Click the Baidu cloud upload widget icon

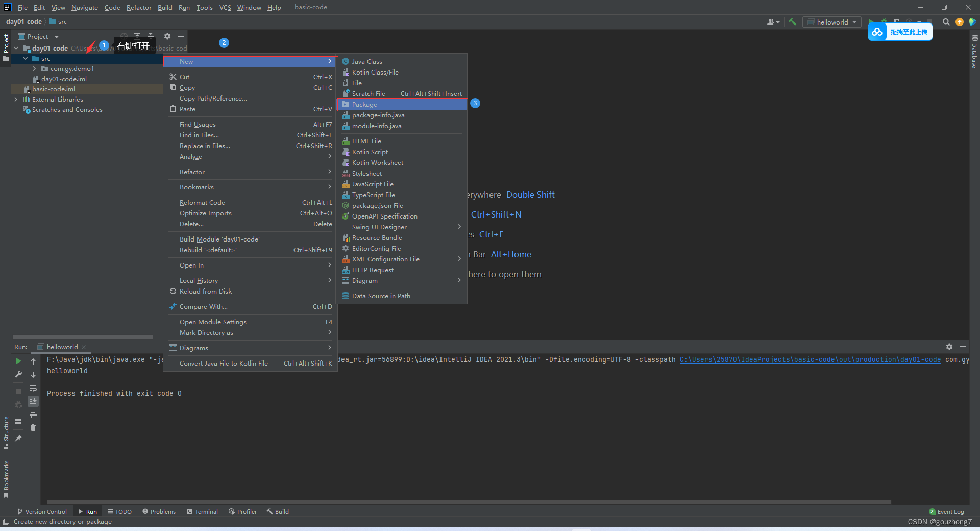[x=877, y=32]
